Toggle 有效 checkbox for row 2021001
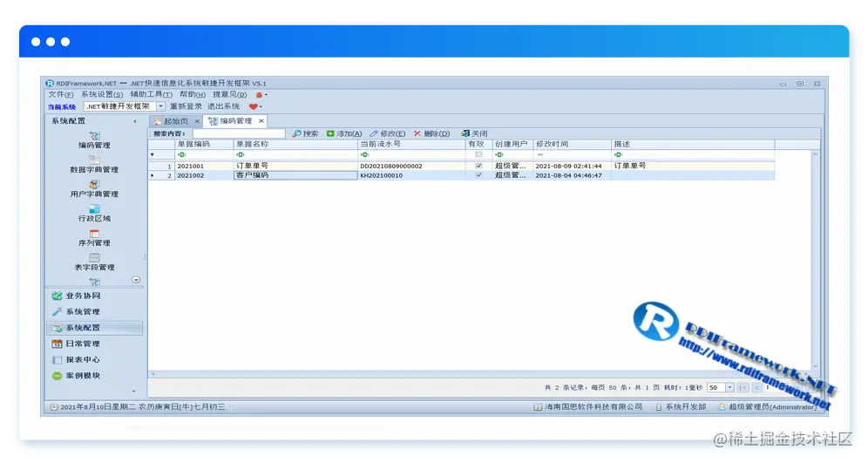 point(478,166)
